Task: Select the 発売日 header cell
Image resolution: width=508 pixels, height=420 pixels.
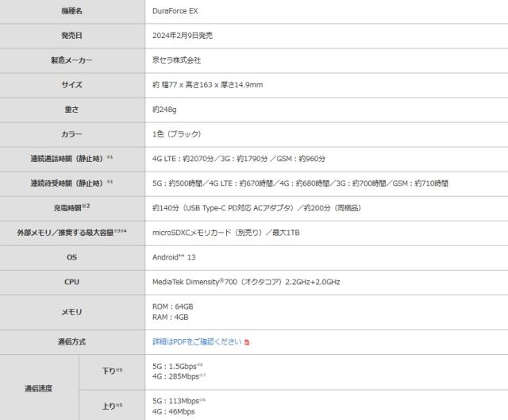Action: (x=72, y=36)
